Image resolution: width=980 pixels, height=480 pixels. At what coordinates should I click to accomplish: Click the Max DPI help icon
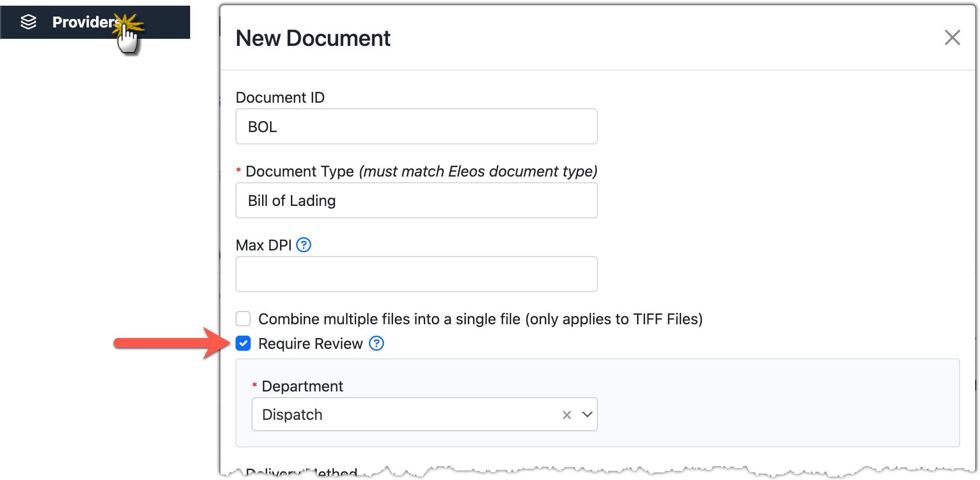pos(303,245)
